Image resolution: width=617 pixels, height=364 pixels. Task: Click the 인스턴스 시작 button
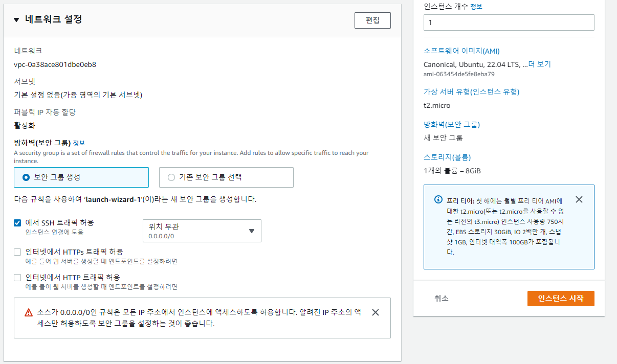coord(561,299)
